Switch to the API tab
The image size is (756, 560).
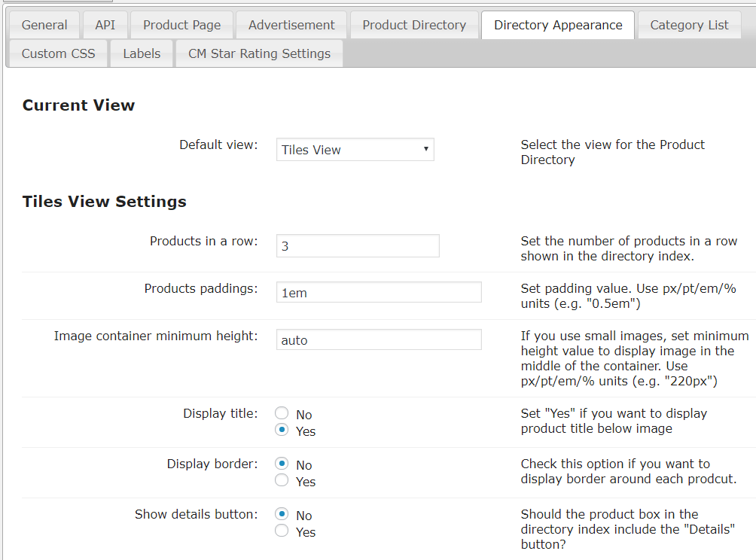(x=105, y=25)
